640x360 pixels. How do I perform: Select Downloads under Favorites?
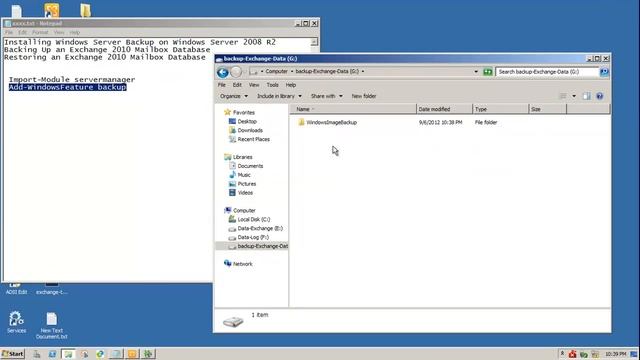click(x=250, y=130)
